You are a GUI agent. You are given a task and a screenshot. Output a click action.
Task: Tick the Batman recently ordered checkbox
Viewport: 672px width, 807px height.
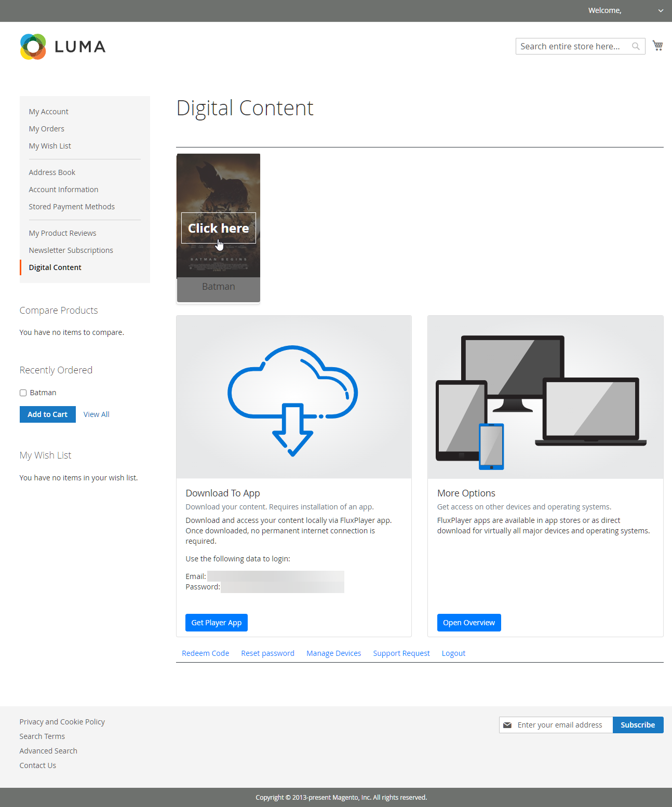(x=23, y=393)
